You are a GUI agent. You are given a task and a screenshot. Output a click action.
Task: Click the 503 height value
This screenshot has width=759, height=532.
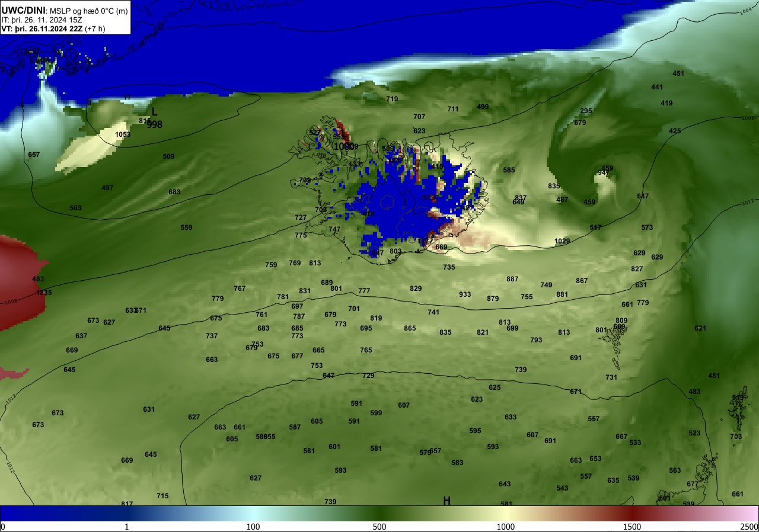point(75,208)
